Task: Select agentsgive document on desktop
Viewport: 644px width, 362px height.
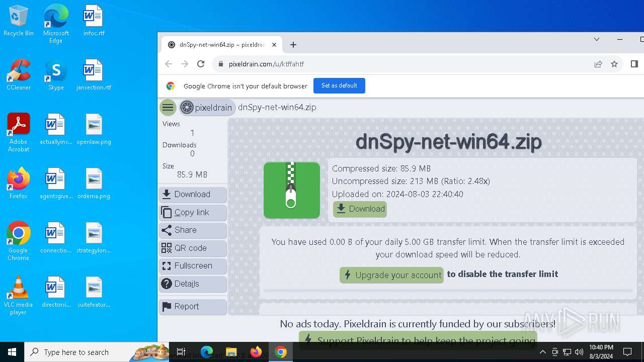Action: [56, 184]
